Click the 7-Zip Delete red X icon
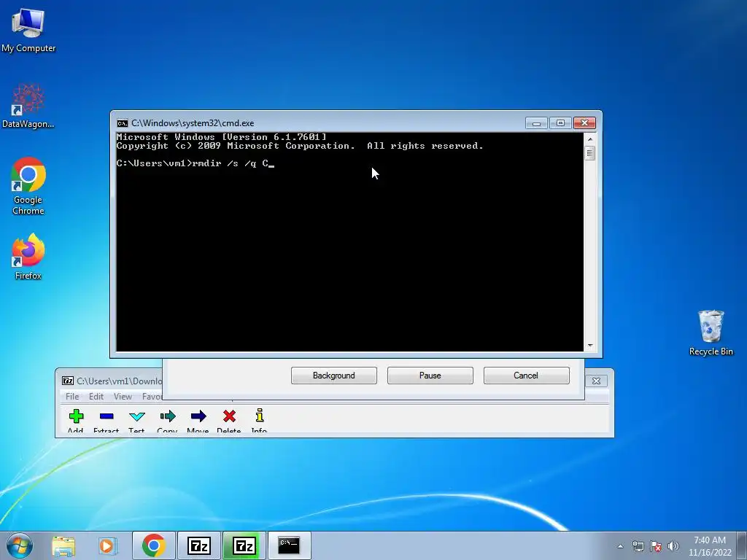 pyautogui.click(x=229, y=416)
